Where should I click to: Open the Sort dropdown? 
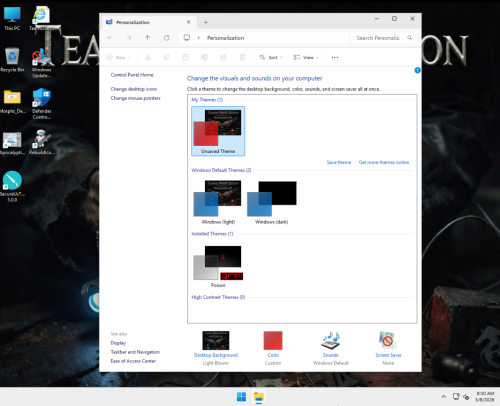(x=271, y=57)
